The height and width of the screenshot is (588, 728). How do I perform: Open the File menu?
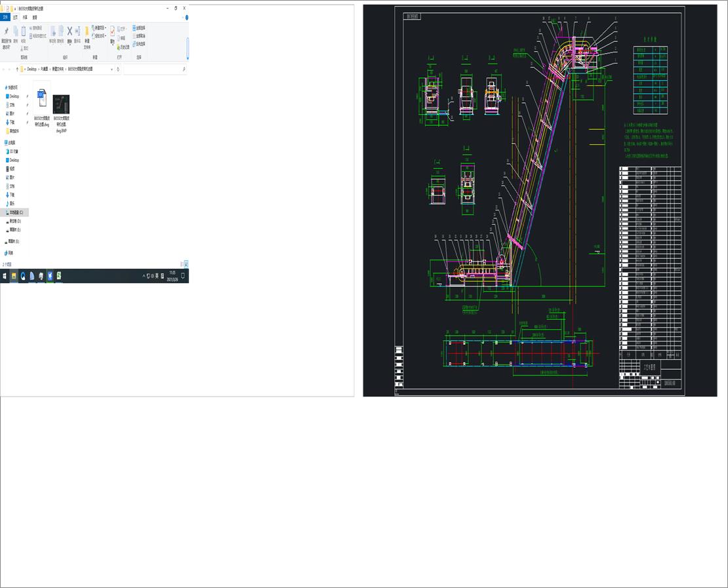pyautogui.click(x=5, y=17)
